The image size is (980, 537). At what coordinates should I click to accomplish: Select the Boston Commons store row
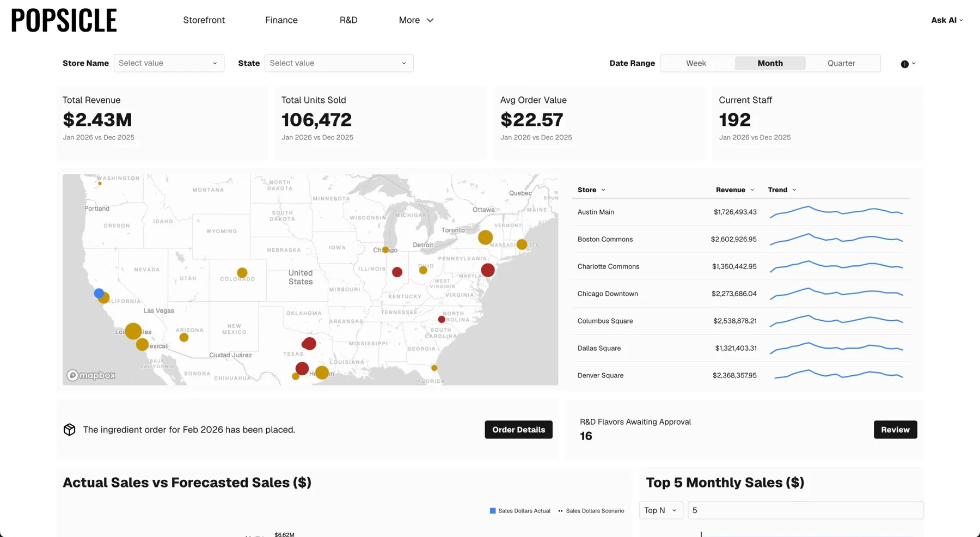[x=740, y=239]
